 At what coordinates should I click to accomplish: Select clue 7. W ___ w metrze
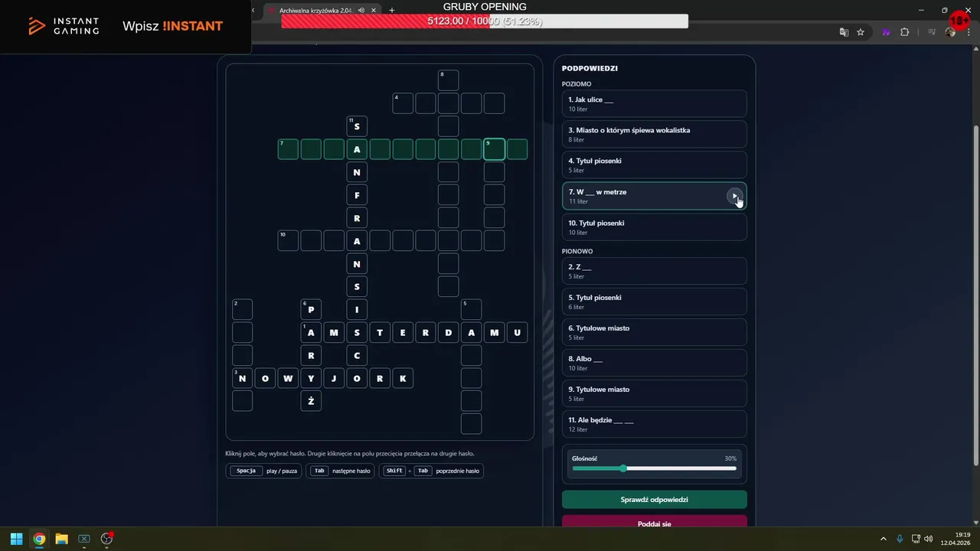[x=654, y=196]
